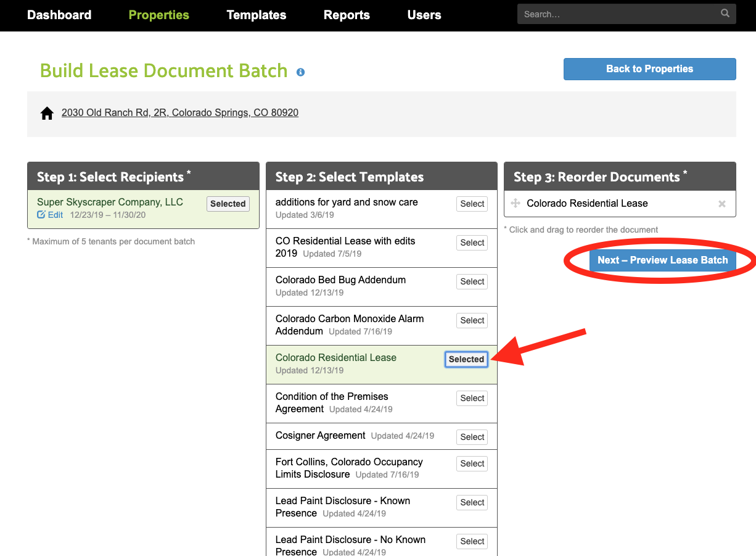This screenshot has width=756, height=556.
Task: Select the Colorado Bed Bug Addendum template
Action: pyautogui.click(x=472, y=281)
